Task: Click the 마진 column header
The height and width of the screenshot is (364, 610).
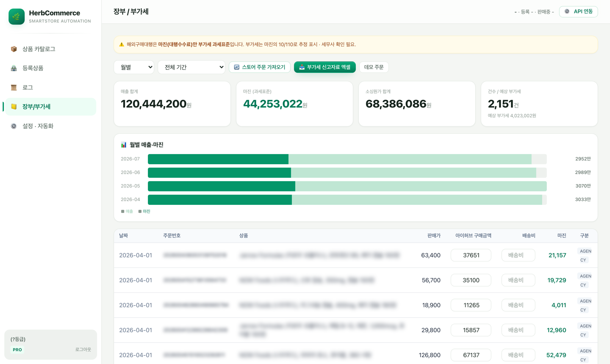Action: click(x=562, y=236)
